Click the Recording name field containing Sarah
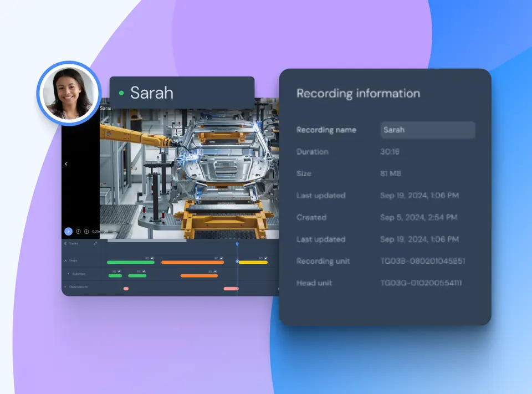The image size is (532, 394). (428, 130)
